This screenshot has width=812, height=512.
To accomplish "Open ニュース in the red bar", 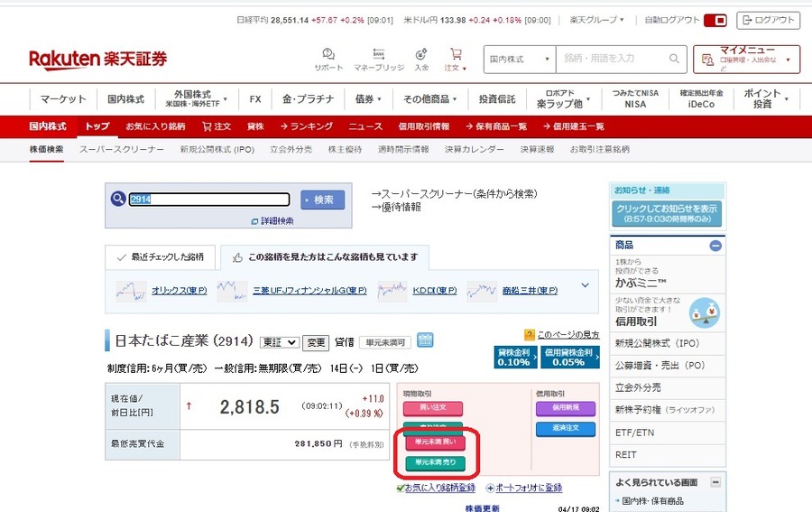I will click(365, 126).
